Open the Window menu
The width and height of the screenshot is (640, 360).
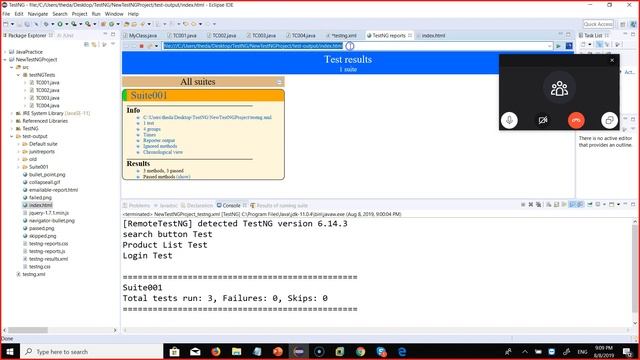point(114,14)
